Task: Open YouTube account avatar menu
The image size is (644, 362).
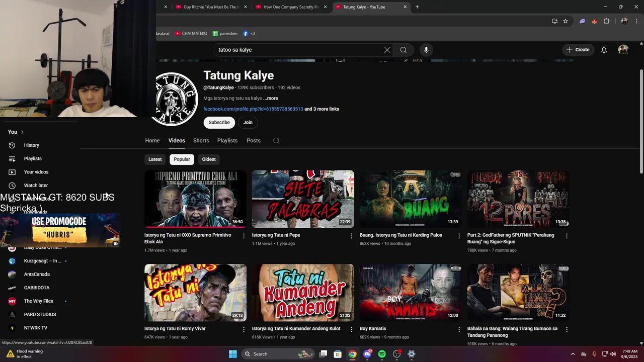Action: coord(623,50)
